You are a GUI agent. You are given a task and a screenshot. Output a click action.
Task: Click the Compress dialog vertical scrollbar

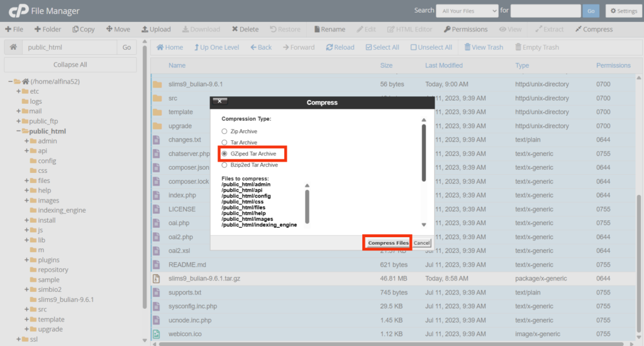pyautogui.click(x=424, y=151)
